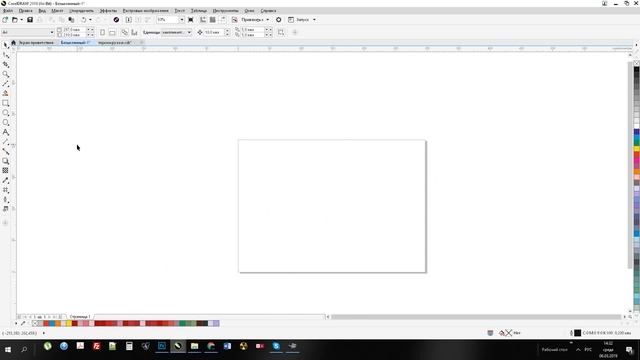Set page orientation to Portrait
This screenshot has width=640, height=360.
click(102, 32)
